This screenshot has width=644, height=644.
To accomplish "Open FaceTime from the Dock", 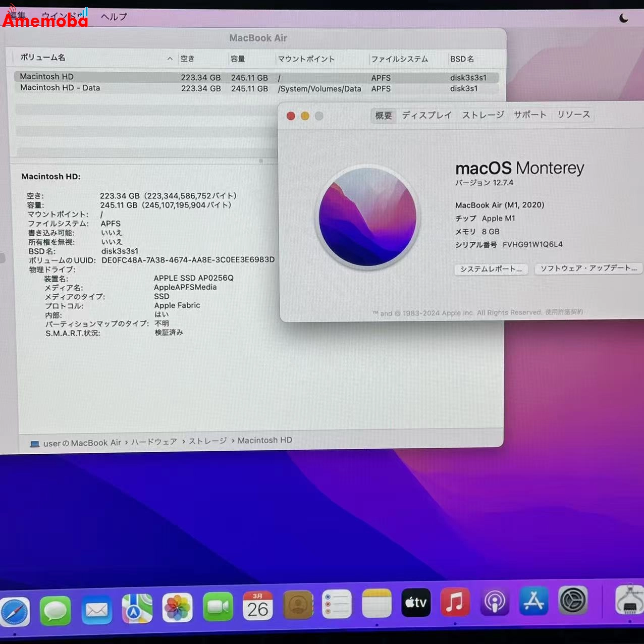I will (x=217, y=605).
